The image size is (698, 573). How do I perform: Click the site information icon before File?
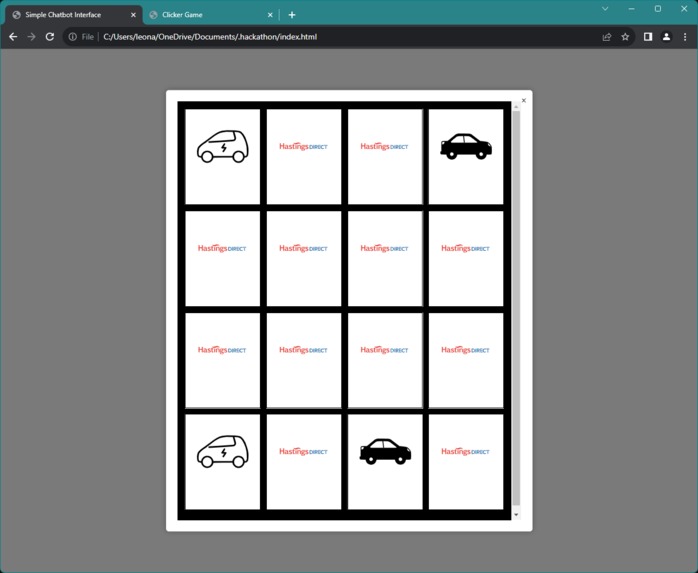click(x=73, y=37)
